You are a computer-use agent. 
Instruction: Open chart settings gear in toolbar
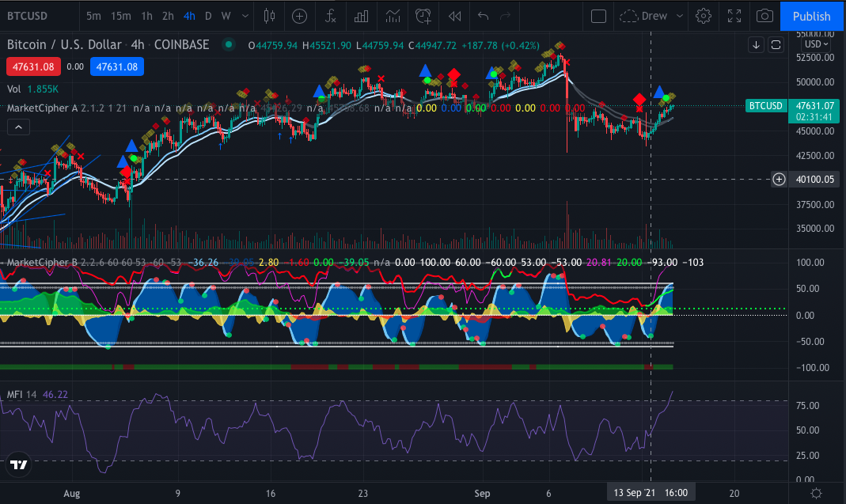[703, 16]
